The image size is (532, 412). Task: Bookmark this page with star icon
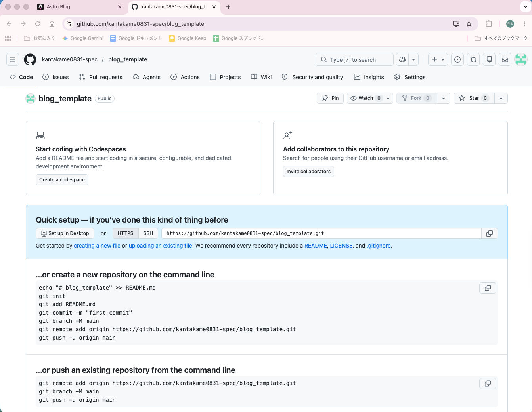click(x=469, y=24)
